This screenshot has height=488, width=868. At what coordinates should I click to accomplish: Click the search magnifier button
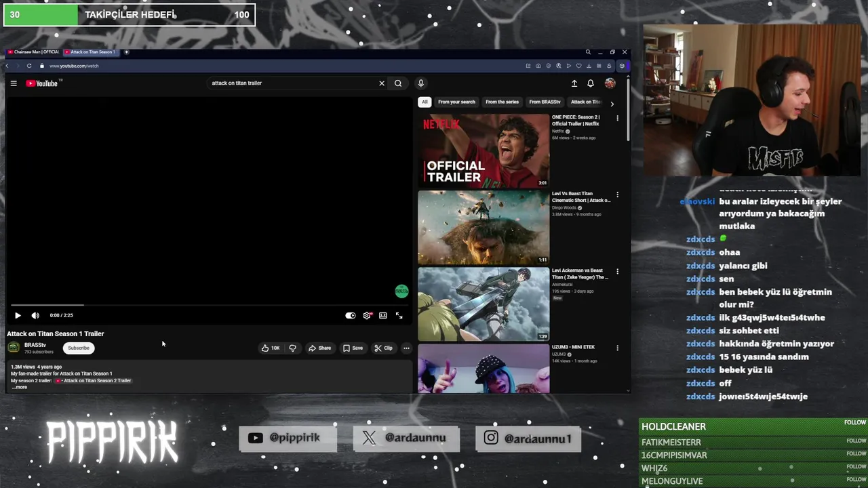(398, 83)
